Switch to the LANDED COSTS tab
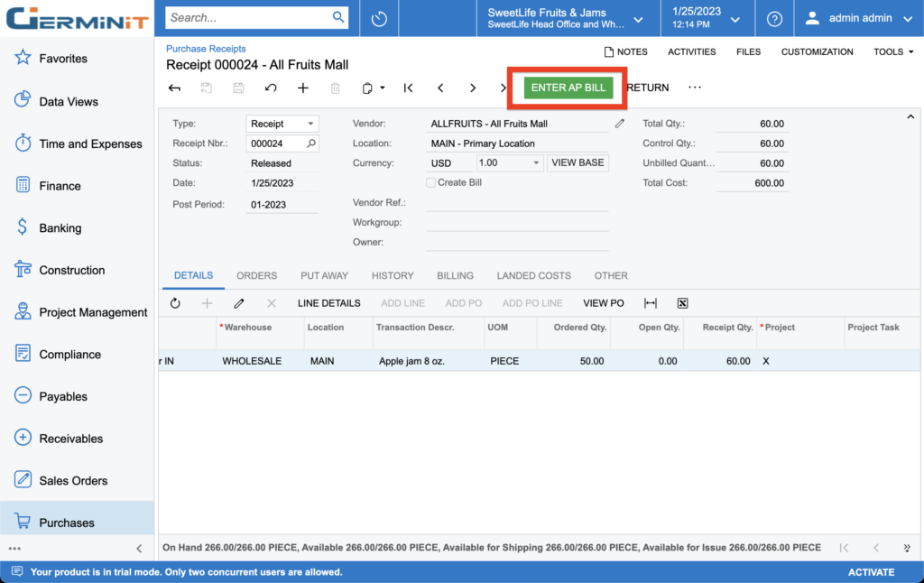 click(533, 275)
